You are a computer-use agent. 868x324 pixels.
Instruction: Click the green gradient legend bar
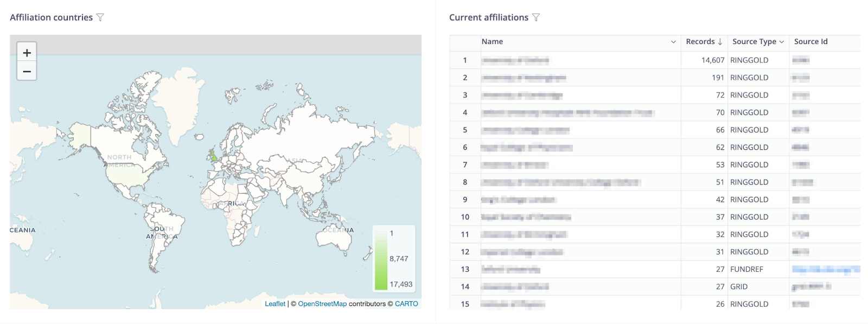click(x=381, y=259)
